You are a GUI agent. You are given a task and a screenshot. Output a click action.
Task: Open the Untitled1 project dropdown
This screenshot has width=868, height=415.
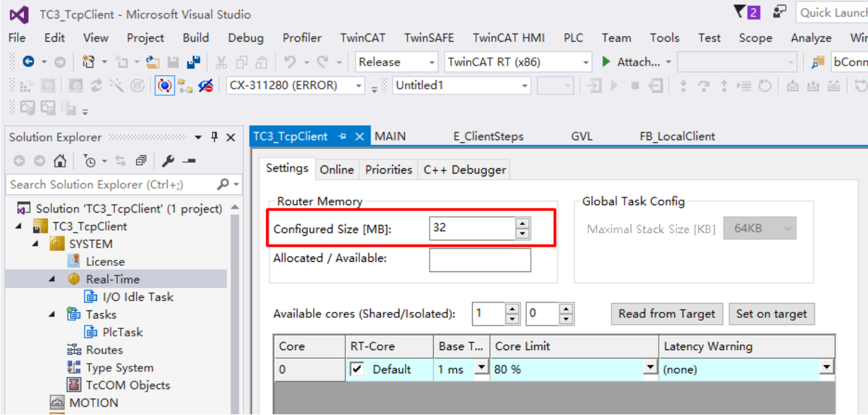(525, 85)
